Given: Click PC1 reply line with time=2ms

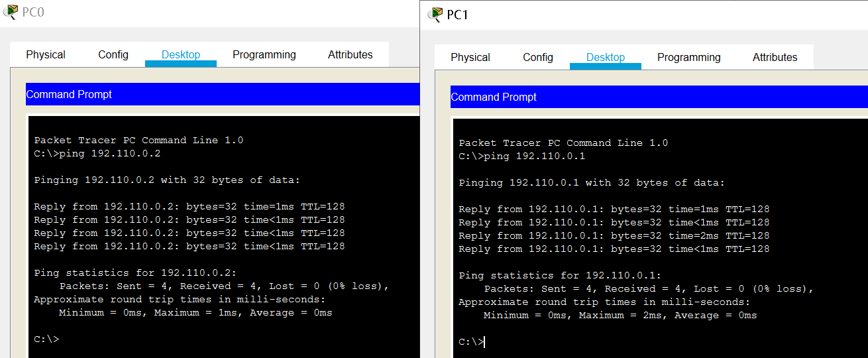Looking at the screenshot, I should click(x=614, y=236).
